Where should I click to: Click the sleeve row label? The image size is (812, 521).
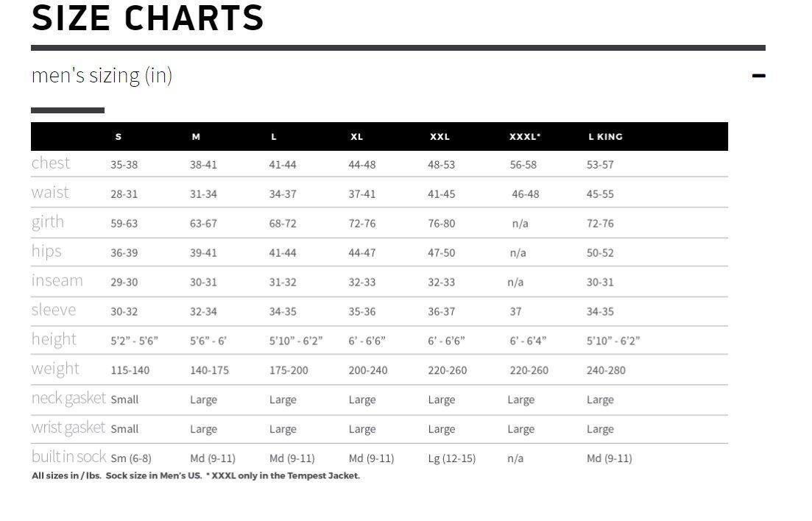click(x=53, y=310)
